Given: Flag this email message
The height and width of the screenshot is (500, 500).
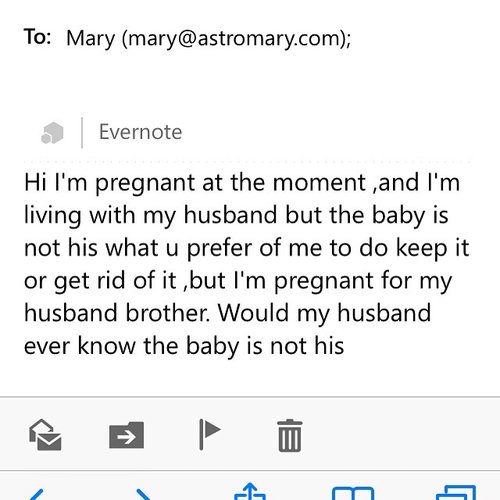Looking at the screenshot, I should tap(210, 435).
